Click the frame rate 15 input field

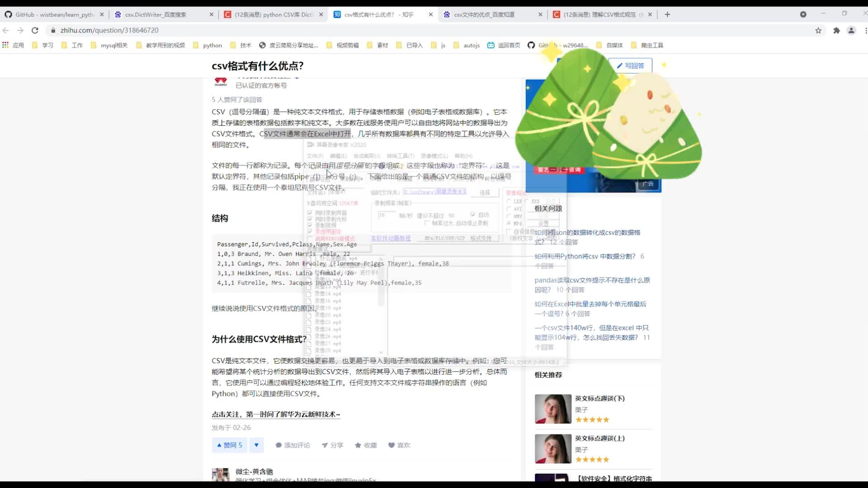387,215
